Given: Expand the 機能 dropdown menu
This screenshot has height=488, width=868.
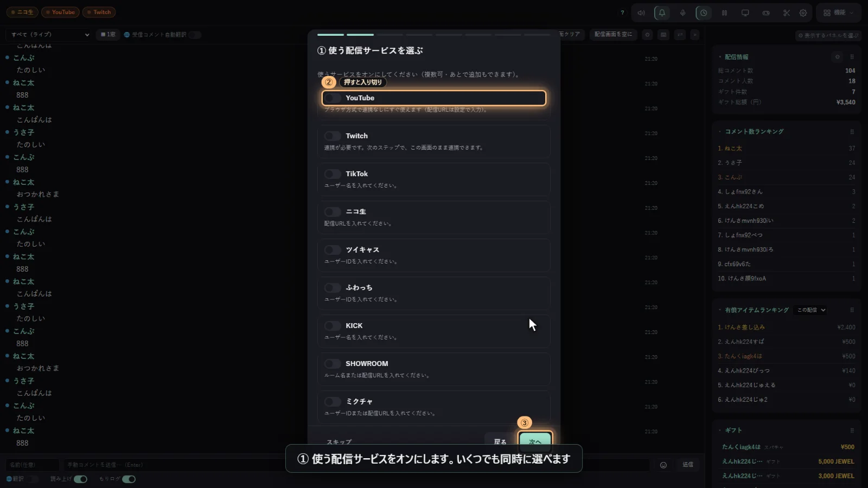Looking at the screenshot, I should 838,12.
